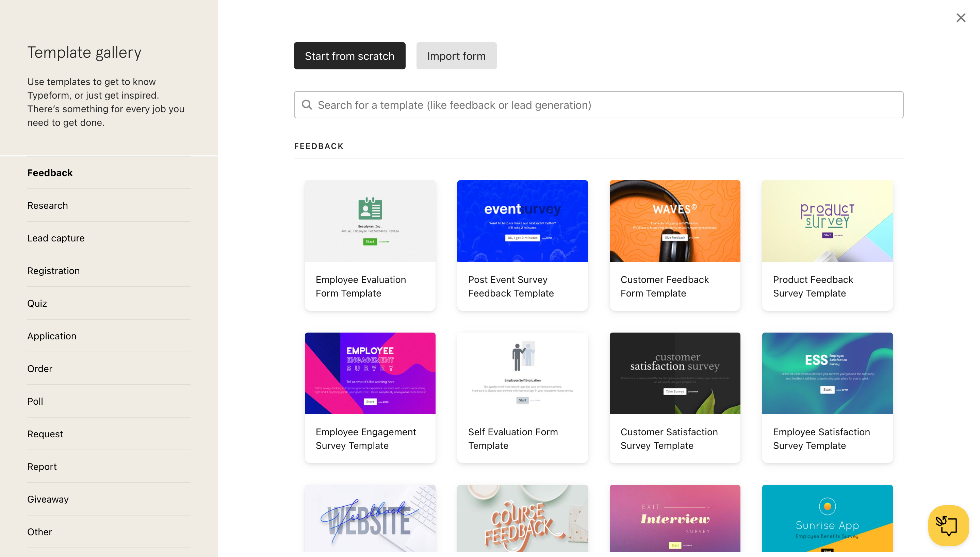This screenshot has width=980, height=557.
Task: Click 'Product Feedback Survey Template' title
Action: (x=813, y=286)
